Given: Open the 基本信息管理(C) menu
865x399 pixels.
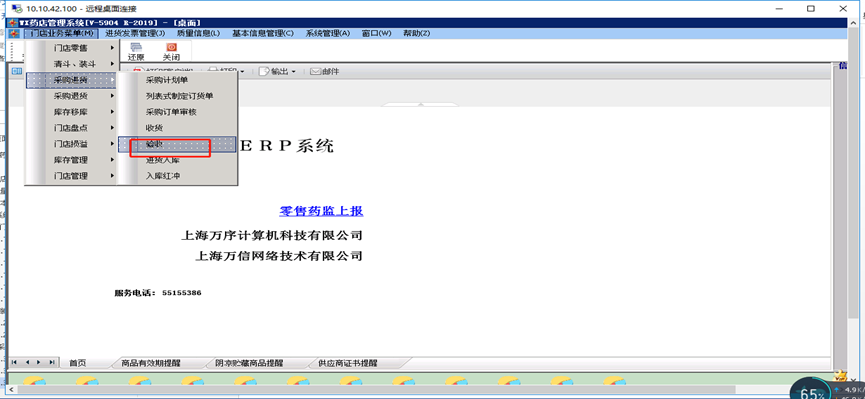Looking at the screenshot, I should coord(263,33).
